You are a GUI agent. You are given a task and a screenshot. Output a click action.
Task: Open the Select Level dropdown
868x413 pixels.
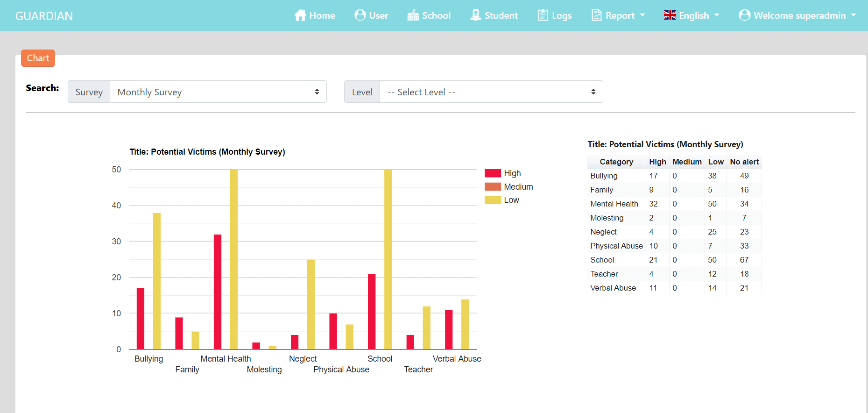coord(491,92)
